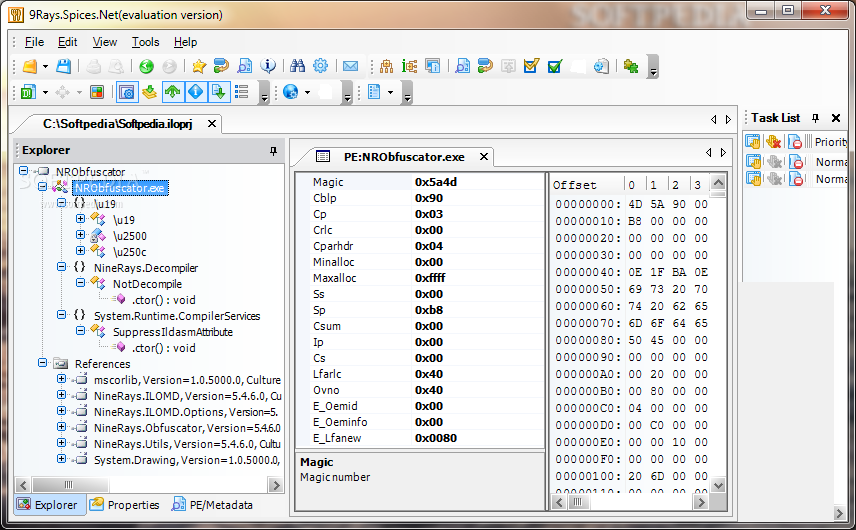Close the Softpedia.iloprj document tab
Screen dimensions: 856x530
tap(212, 124)
